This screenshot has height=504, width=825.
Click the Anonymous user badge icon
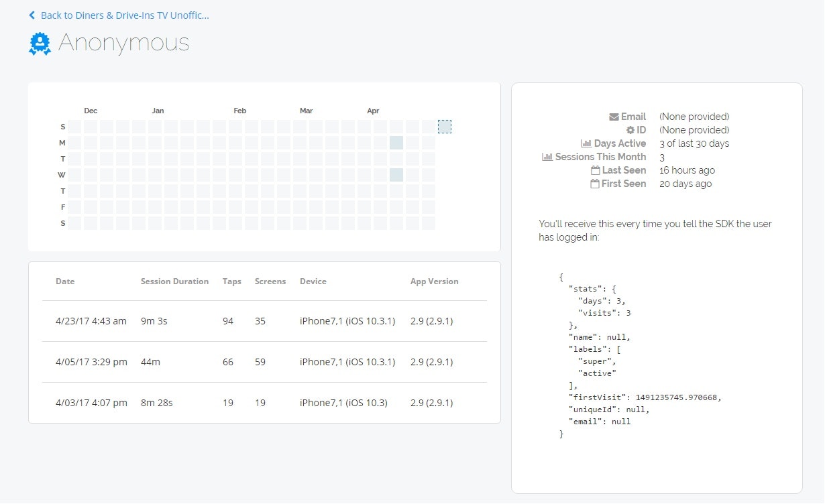pyautogui.click(x=40, y=44)
